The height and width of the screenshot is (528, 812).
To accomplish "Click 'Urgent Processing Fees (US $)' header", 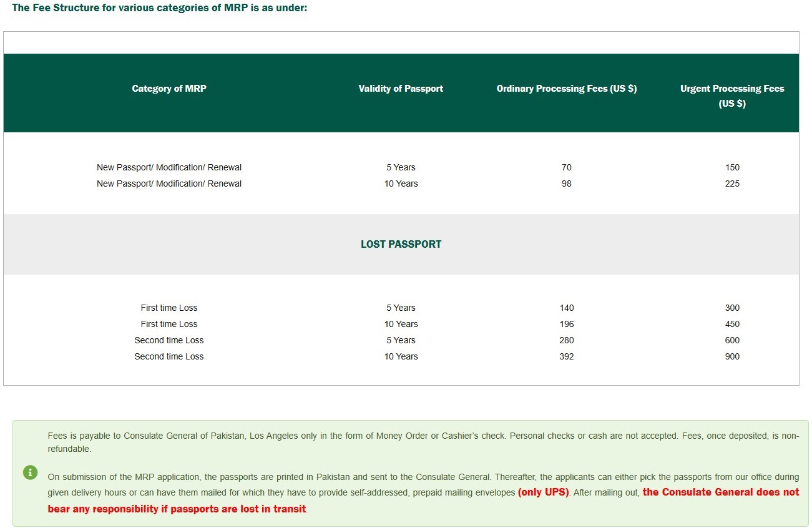I will [x=731, y=95].
